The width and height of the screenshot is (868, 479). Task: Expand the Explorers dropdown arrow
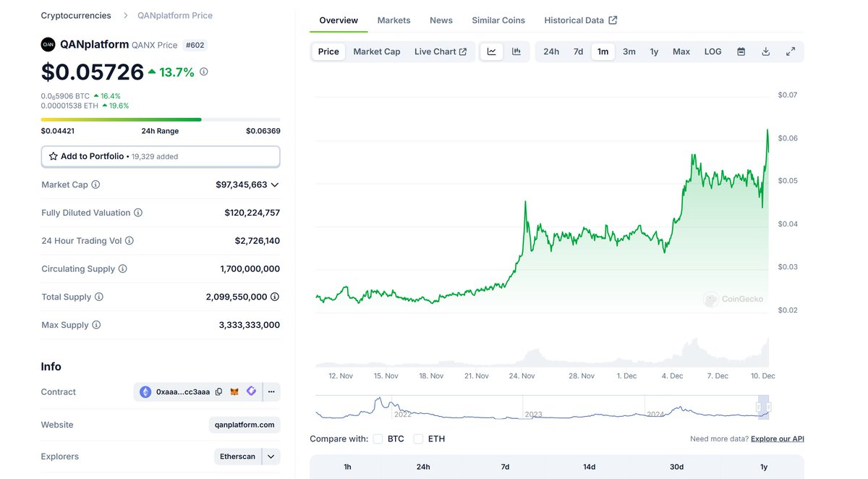pyautogui.click(x=271, y=457)
